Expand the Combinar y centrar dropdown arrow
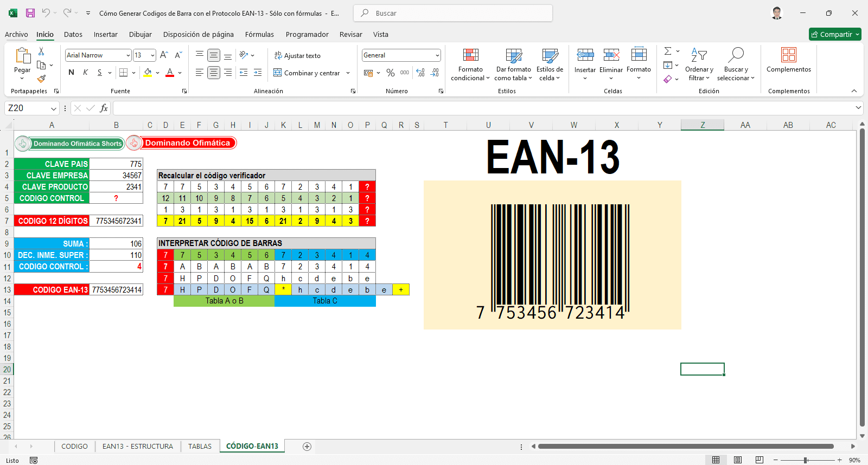Screen dimensions: 868x465 tap(348, 73)
